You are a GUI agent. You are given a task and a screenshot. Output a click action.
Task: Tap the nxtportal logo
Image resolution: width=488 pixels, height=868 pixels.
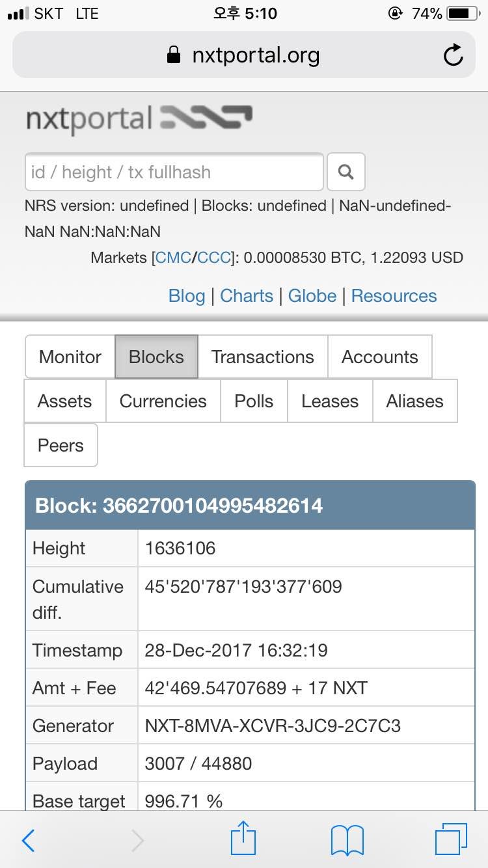(139, 119)
